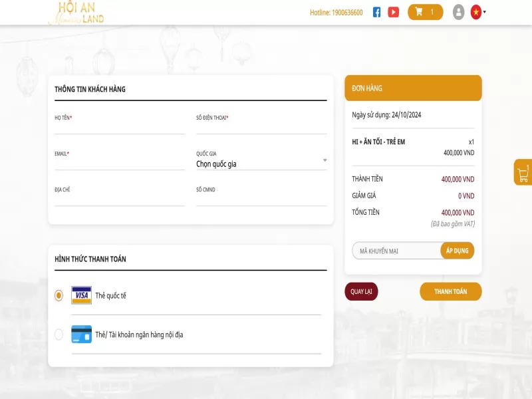532x399 pixels.
Task: Focus the Họ tên input field
Action: point(120,128)
